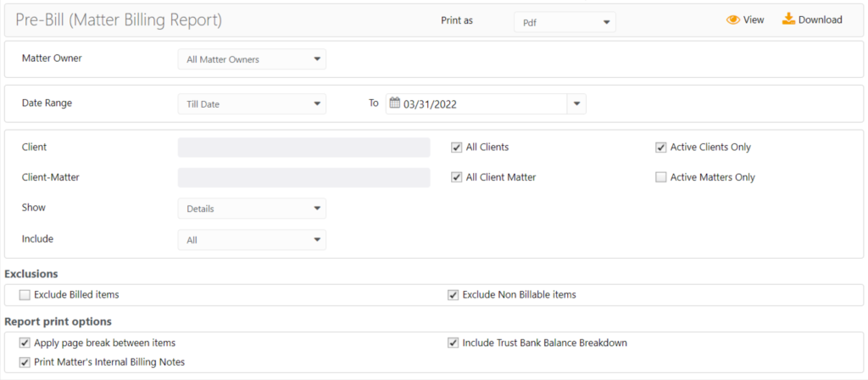This screenshot has height=380, width=868.
Task: Click the eye View icon
Action: click(733, 20)
